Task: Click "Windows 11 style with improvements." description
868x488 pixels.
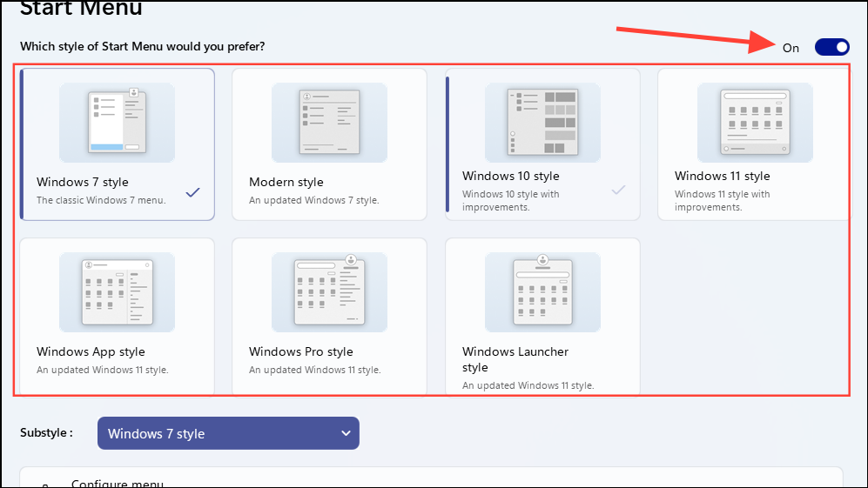Action: point(723,201)
